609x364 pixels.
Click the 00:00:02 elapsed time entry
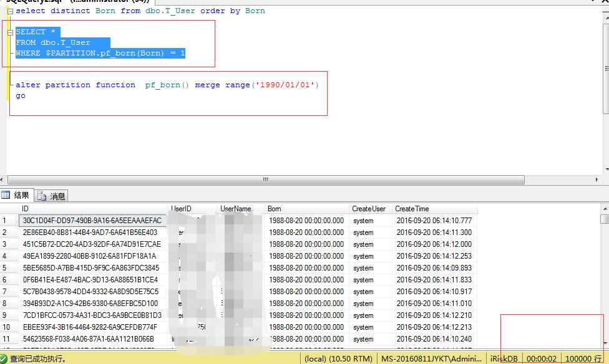coord(542,358)
